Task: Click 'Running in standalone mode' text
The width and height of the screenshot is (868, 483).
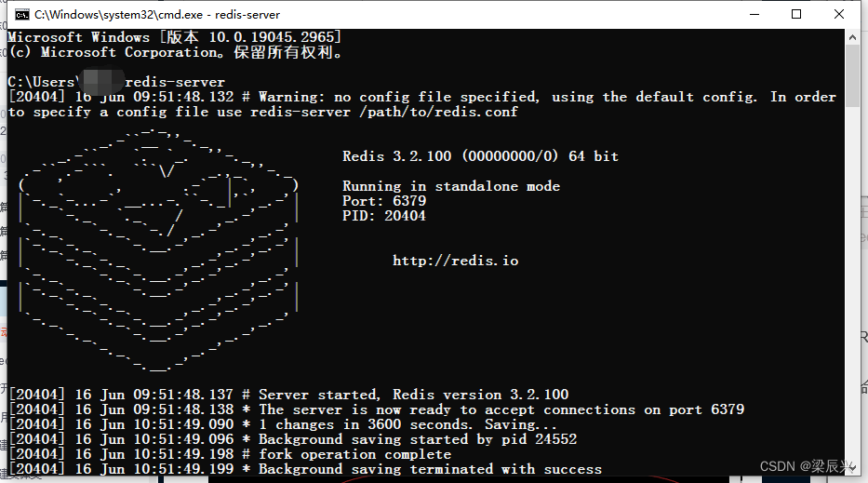Action: click(450, 186)
